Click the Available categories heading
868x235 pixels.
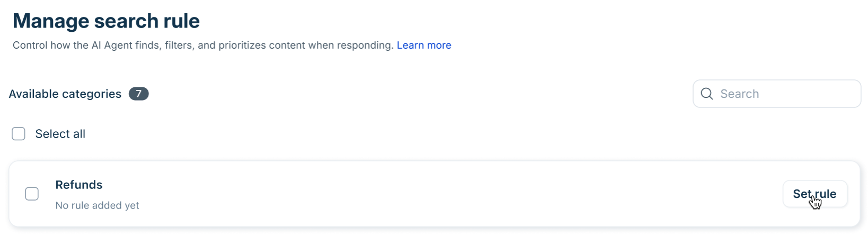coord(65,94)
